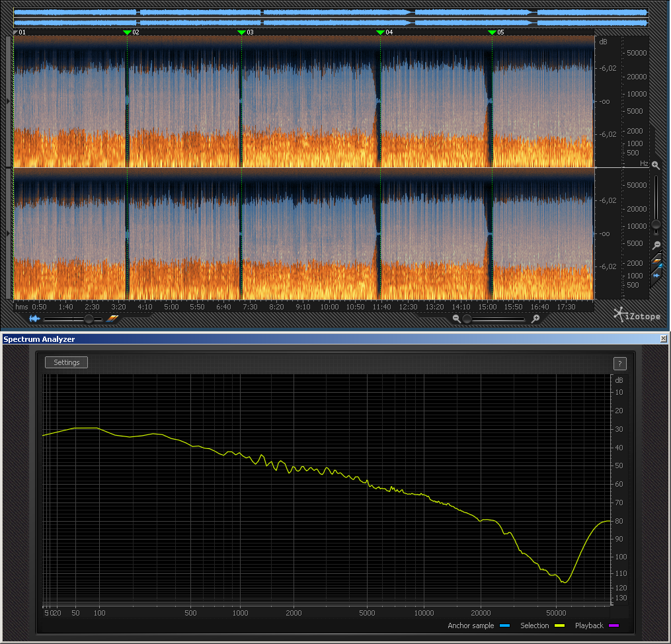This screenshot has width=671, height=644.
Task: Select marker 02 on the timeline
Action: click(128, 32)
